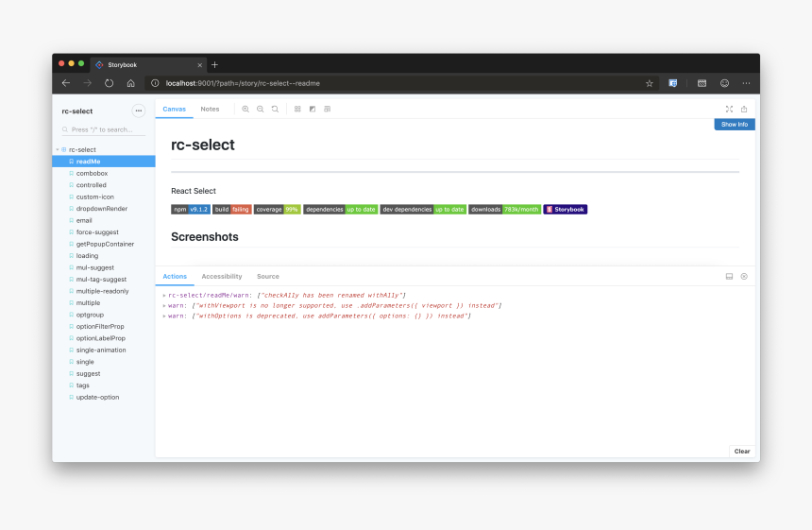Select the Source addon tab
812x530 pixels.
pyautogui.click(x=268, y=276)
